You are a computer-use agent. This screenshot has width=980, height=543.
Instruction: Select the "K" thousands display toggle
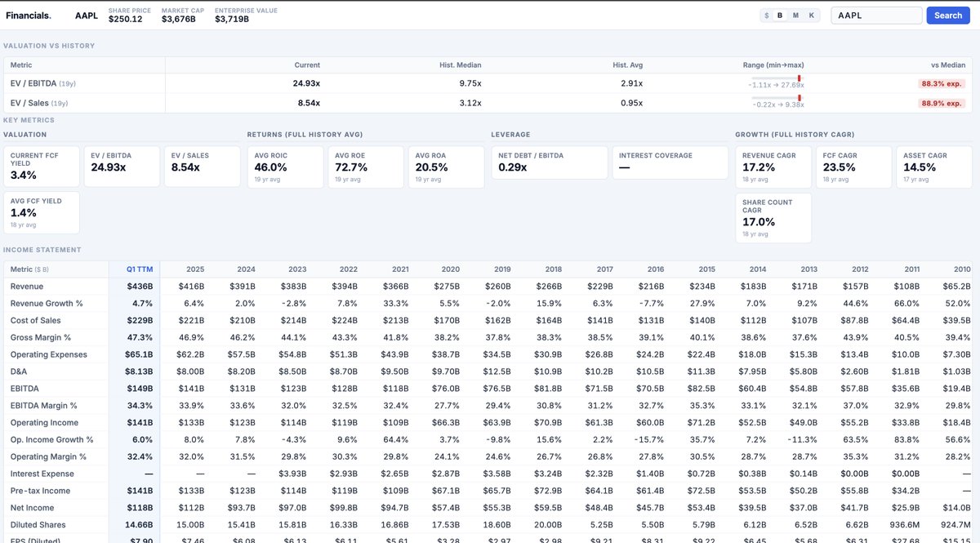pos(813,15)
